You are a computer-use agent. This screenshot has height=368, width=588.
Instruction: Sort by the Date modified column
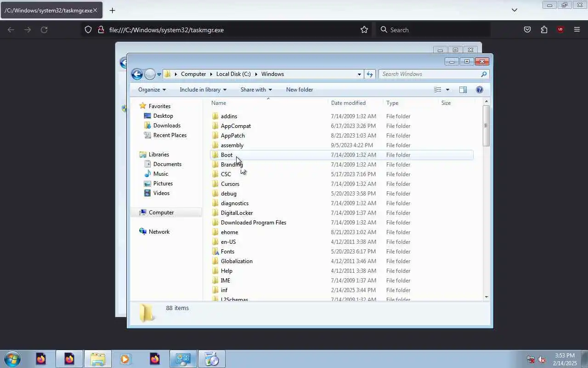tap(348, 103)
